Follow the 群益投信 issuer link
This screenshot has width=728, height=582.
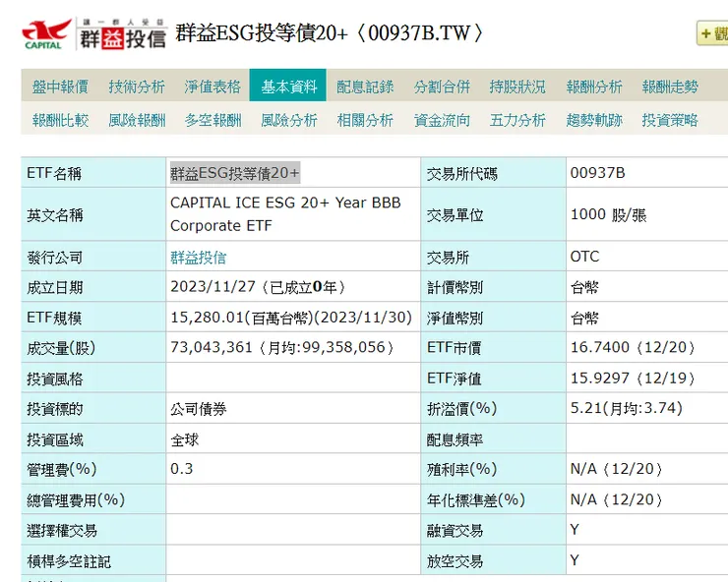199,258
